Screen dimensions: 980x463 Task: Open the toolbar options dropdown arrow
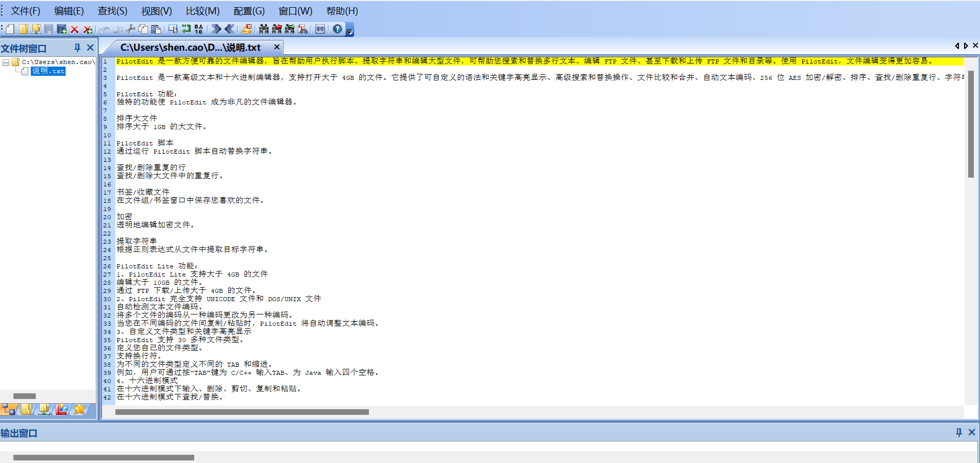[350, 30]
